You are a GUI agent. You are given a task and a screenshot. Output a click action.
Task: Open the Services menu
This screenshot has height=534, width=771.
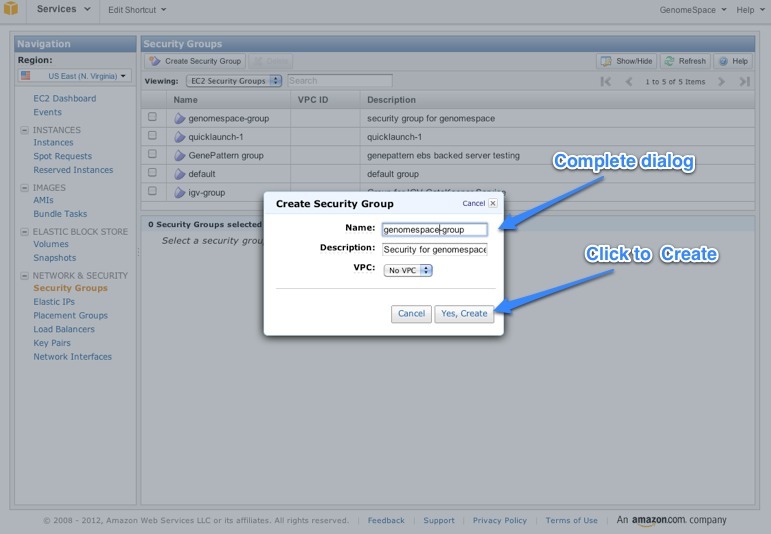(x=62, y=9)
